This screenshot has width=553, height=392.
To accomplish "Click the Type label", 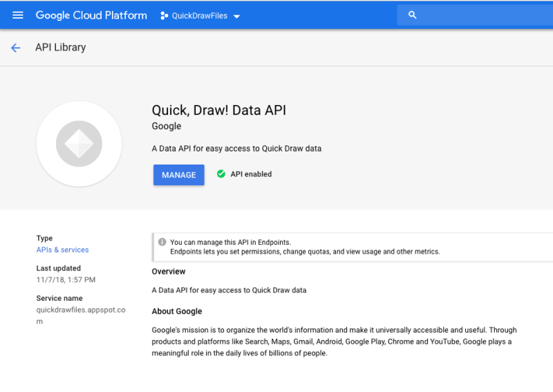I will 44,238.
